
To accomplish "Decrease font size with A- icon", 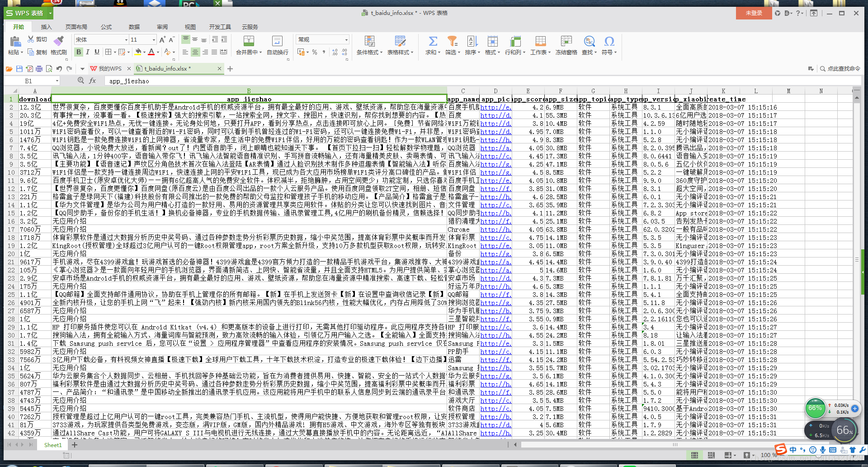I will [x=172, y=40].
